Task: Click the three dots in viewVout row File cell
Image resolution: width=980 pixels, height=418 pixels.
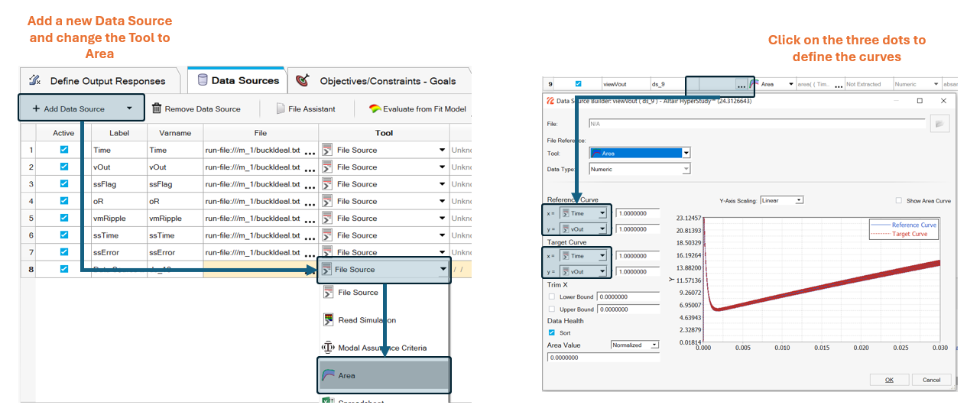Action: tap(741, 86)
